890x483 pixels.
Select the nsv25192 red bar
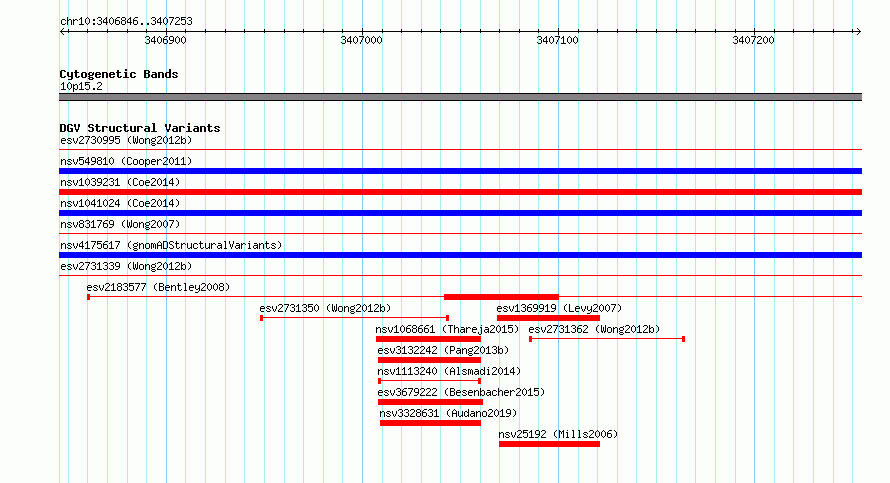click(549, 444)
